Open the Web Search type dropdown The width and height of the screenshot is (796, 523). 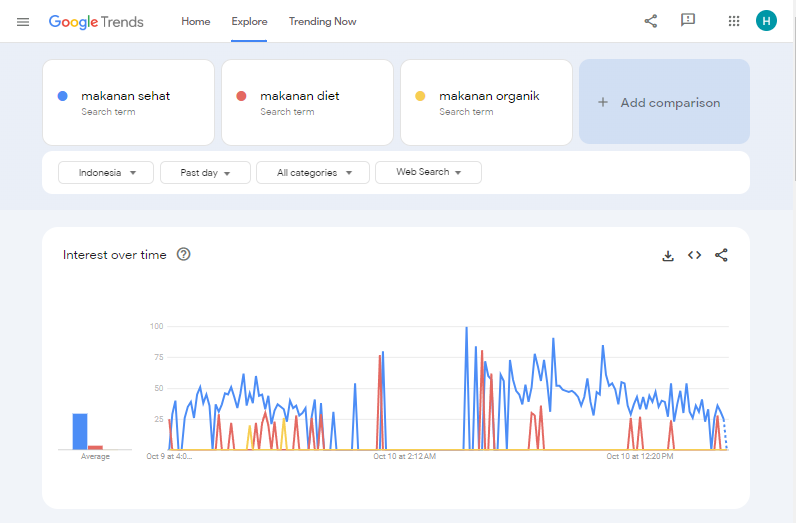click(x=428, y=172)
